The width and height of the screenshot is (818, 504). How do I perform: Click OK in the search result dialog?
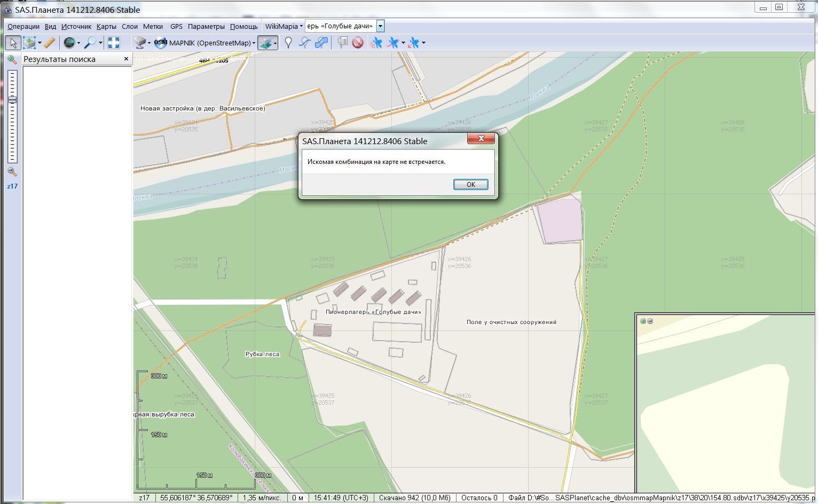pyautogui.click(x=470, y=185)
